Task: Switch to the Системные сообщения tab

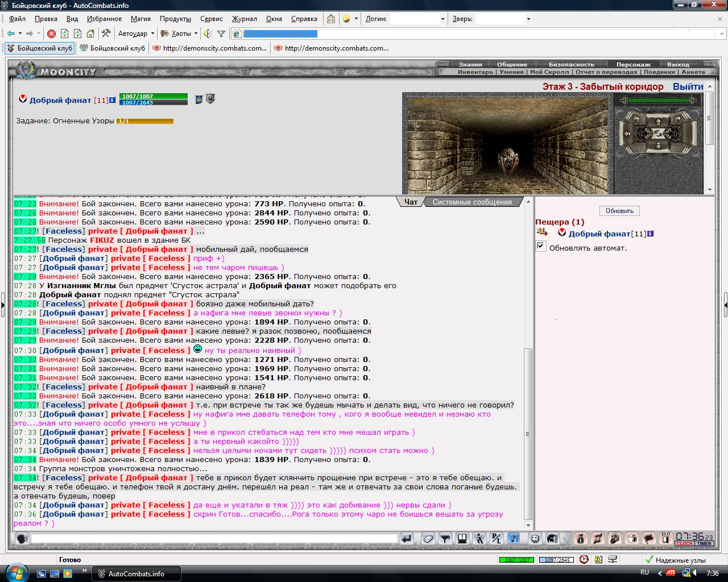Action: [472, 202]
